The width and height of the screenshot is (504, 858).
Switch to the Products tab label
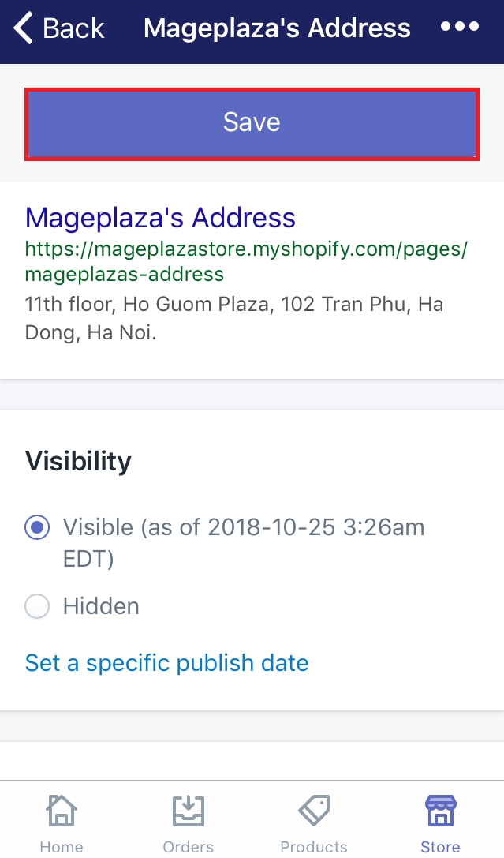click(x=314, y=846)
